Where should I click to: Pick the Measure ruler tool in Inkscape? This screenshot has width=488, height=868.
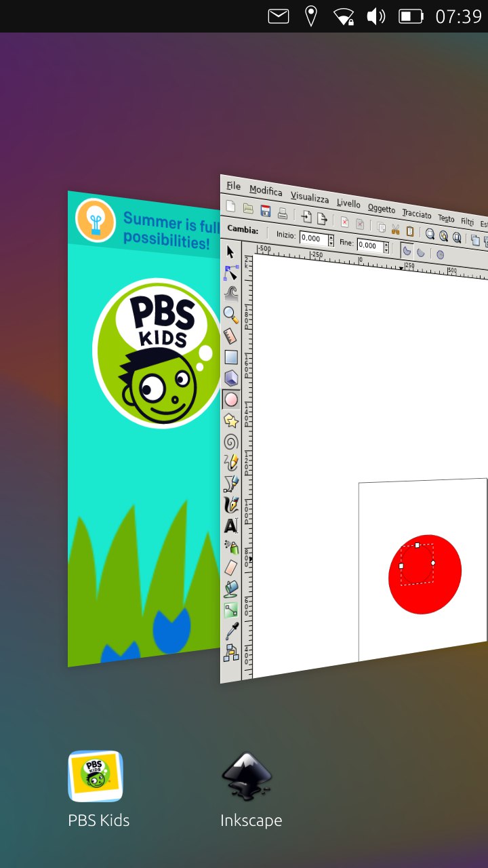(x=231, y=336)
